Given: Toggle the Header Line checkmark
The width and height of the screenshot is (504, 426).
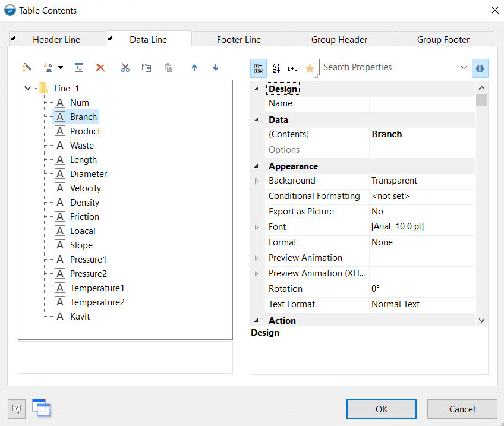Looking at the screenshot, I should [x=14, y=39].
